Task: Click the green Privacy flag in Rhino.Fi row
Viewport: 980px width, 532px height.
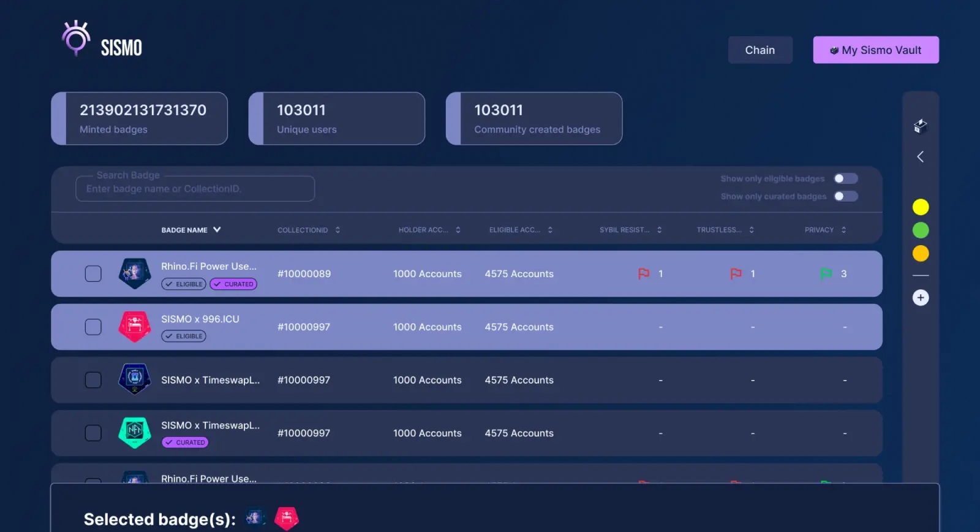Action: [826, 273]
